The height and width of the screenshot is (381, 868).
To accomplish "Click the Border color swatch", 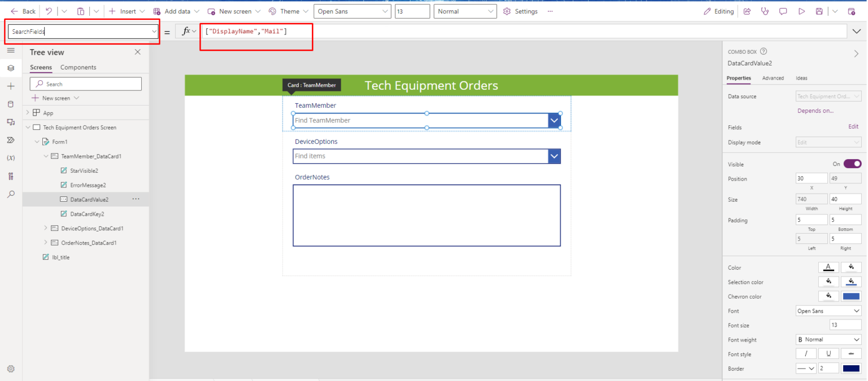I will pyautogui.click(x=850, y=368).
